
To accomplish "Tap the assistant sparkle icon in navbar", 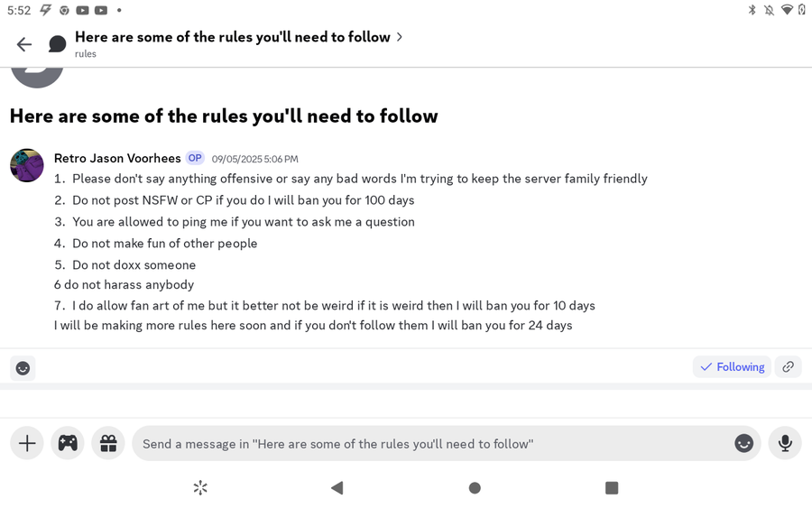I will (x=200, y=487).
